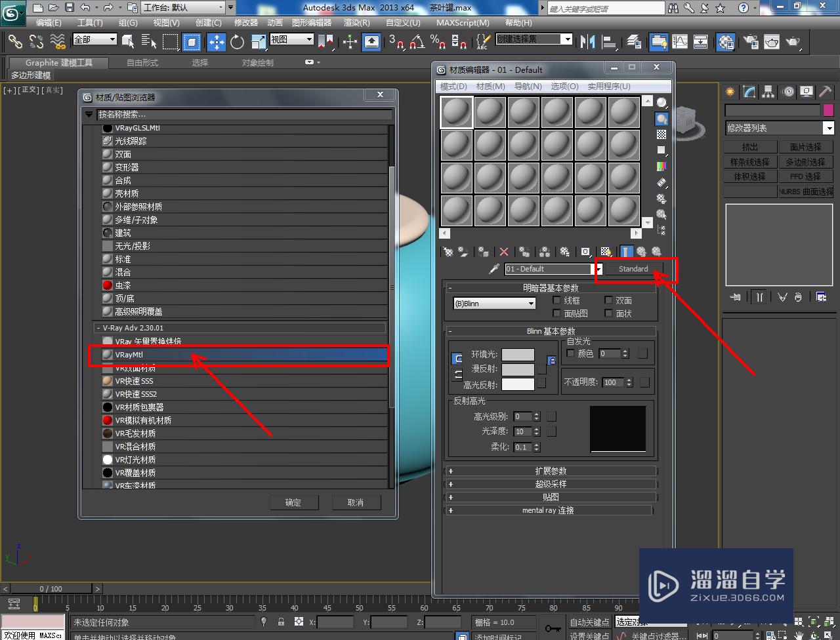Image resolution: width=840 pixels, height=640 pixels.
Task: Expand the 扩展参数 rollout
Action: pyautogui.click(x=551, y=471)
